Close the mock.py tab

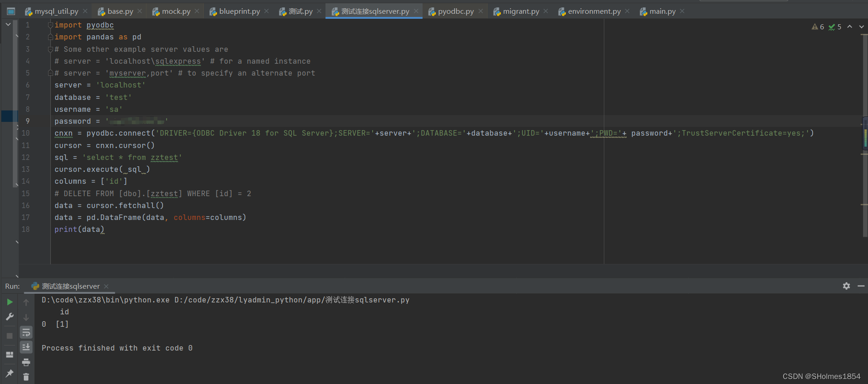(x=197, y=11)
